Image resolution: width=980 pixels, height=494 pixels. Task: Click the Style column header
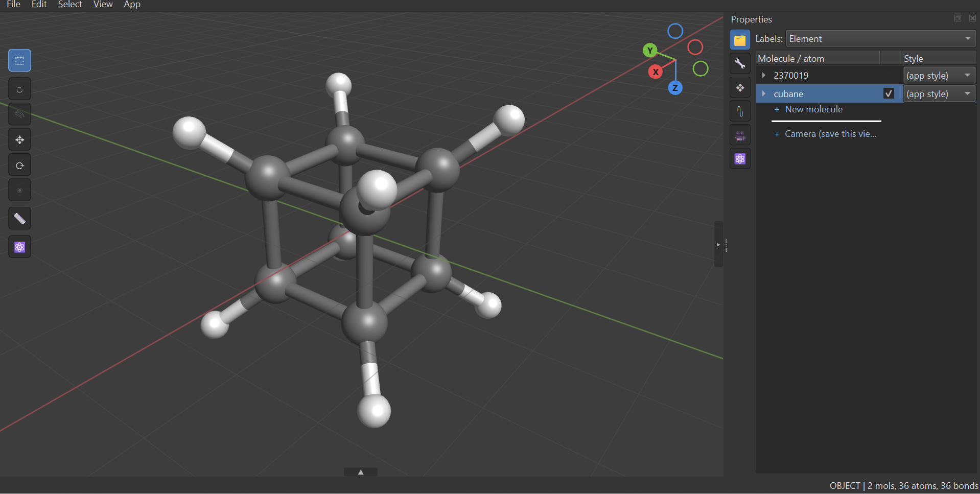pos(939,58)
